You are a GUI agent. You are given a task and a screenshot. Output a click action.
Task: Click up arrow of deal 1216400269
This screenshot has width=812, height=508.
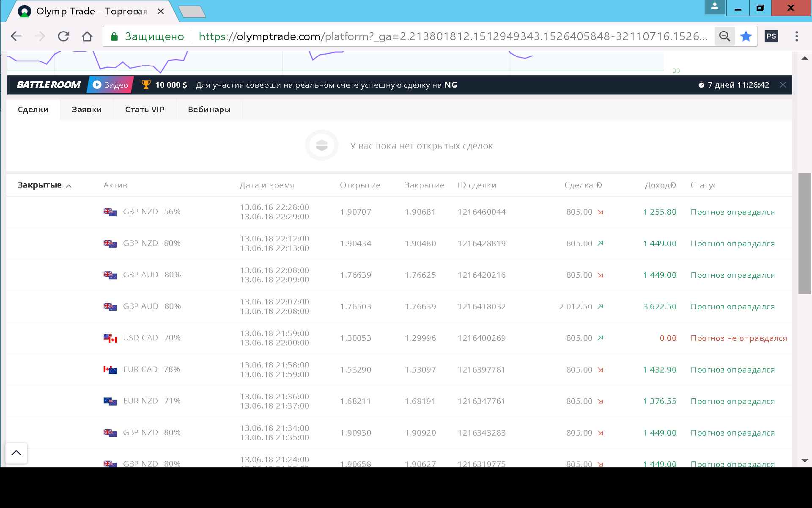point(600,338)
